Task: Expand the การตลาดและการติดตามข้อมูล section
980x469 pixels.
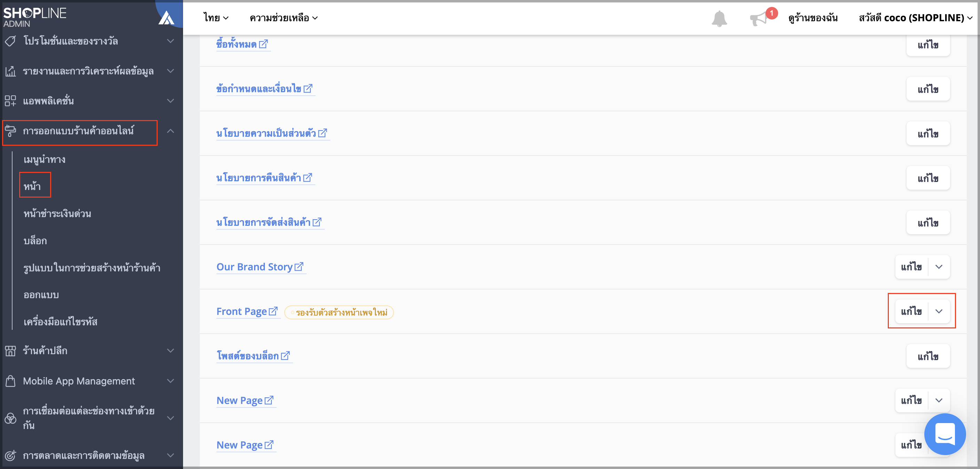Action: coord(171,455)
